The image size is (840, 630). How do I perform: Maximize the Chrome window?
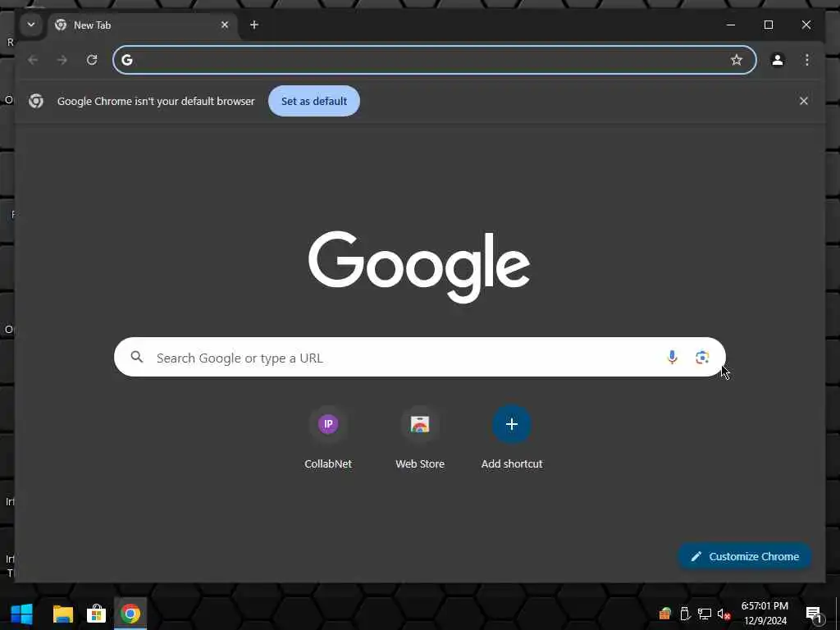[768, 25]
